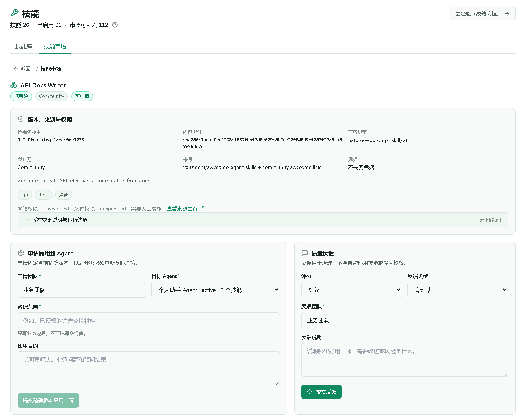Image resolution: width=526 pixels, height=420 pixels.
Task: Click the package icon by 申请复用到 Agent
Action: click(x=21, y=253)
